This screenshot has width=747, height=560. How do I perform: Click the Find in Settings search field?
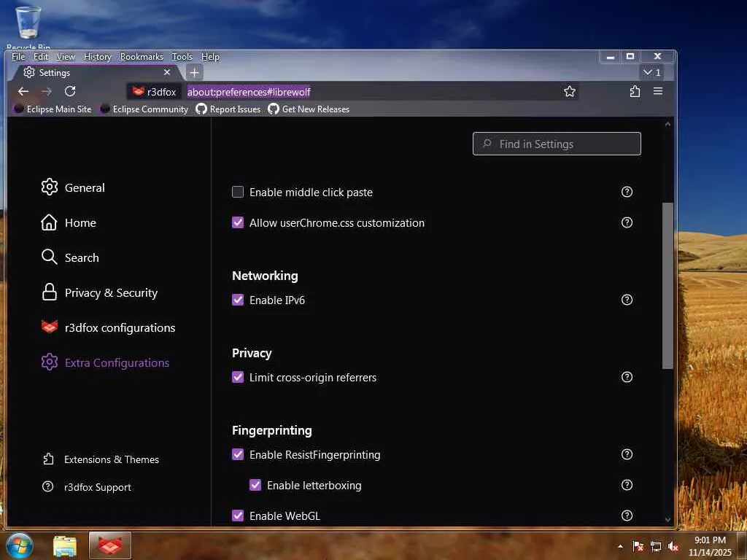pyautogui.click(x=557, y=144)
